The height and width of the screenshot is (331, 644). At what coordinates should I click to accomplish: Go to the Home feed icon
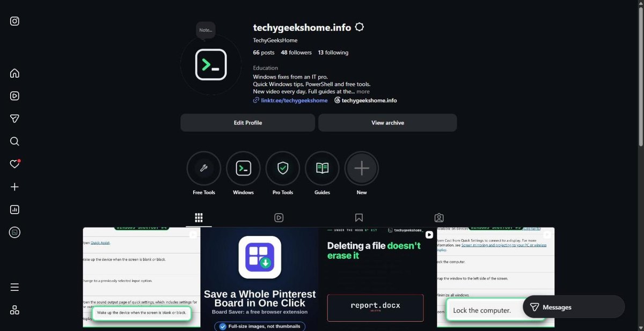(x=15, y=73)
